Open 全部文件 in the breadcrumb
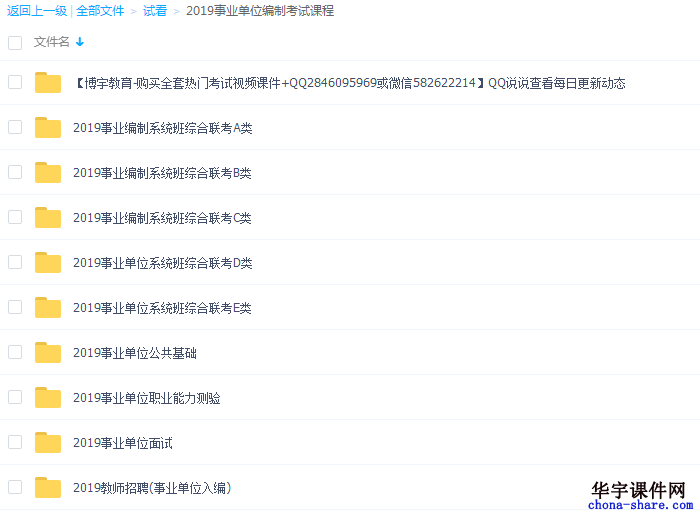This screenshot has height=517, width=700. pyautogui.click(x=100, y=11)
